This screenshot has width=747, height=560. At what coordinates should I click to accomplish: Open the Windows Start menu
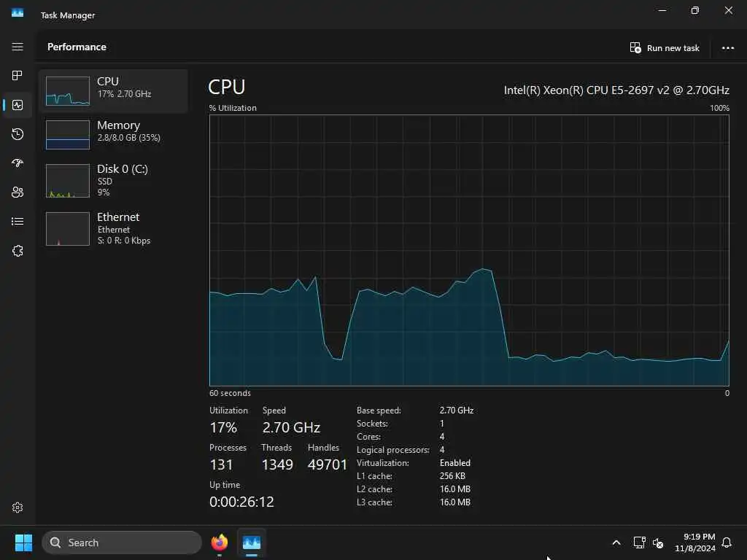[23, 542]
